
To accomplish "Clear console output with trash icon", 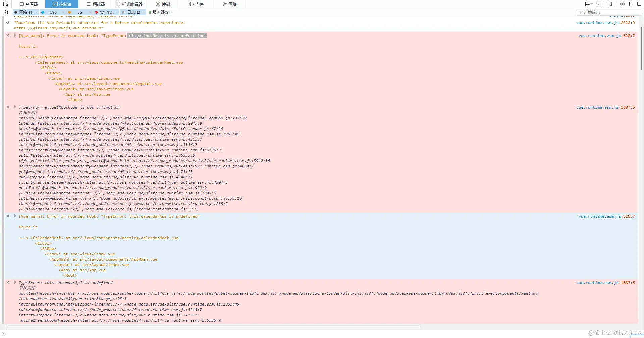I will (6, 12).
